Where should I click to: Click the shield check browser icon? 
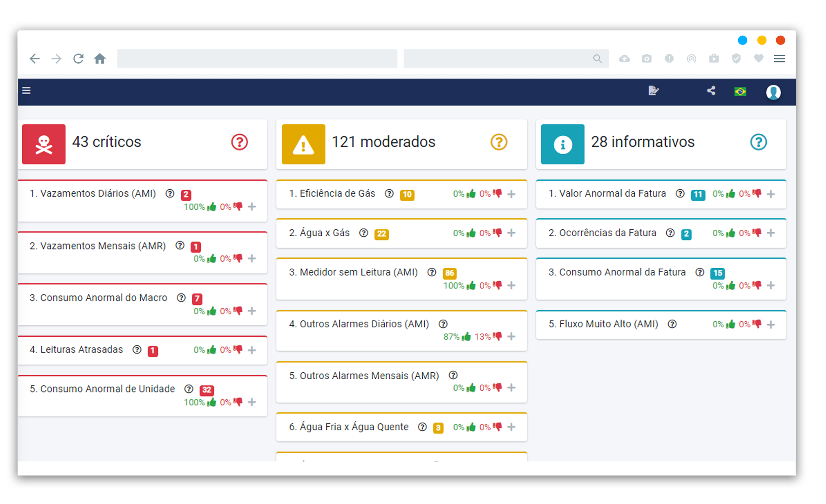[736, 59]
